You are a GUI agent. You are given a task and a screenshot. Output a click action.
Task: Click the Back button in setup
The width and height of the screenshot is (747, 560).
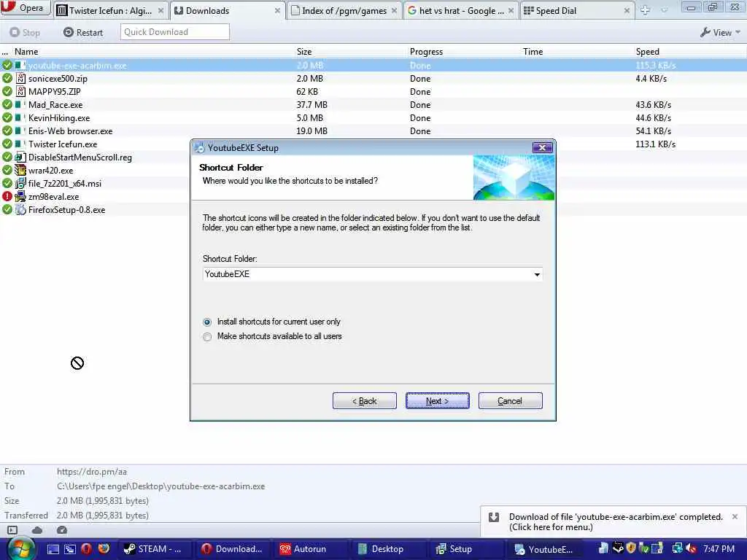[365, 401]
